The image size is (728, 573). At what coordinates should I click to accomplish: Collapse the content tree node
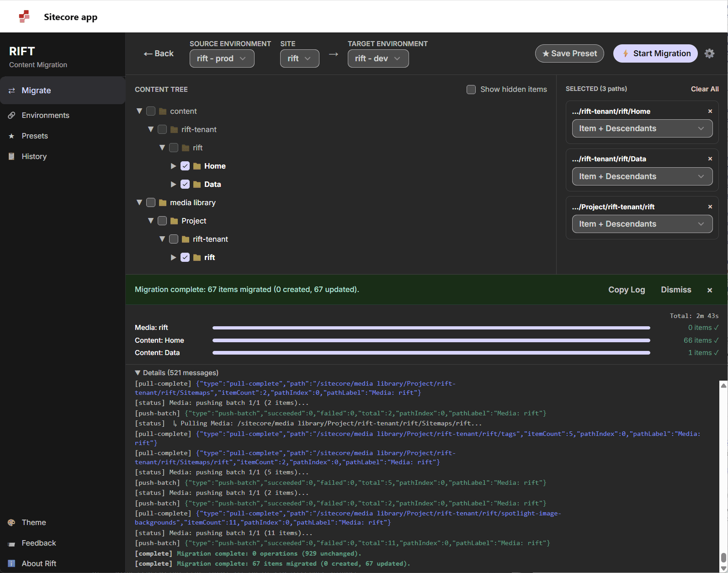[139, 111]
